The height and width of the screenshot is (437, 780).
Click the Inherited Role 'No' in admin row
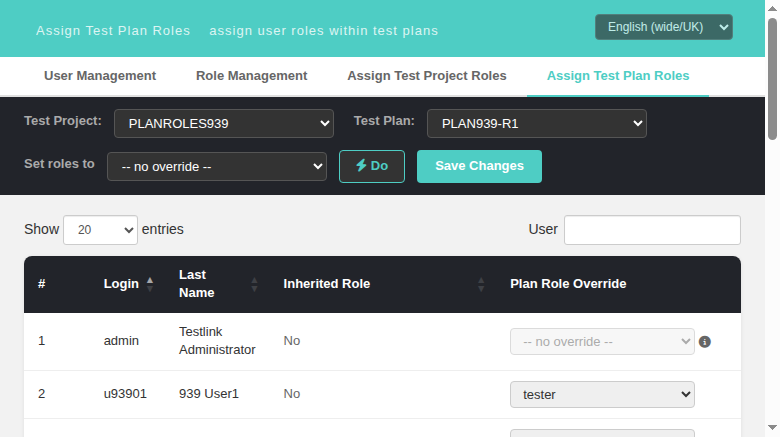pos(292,341)
